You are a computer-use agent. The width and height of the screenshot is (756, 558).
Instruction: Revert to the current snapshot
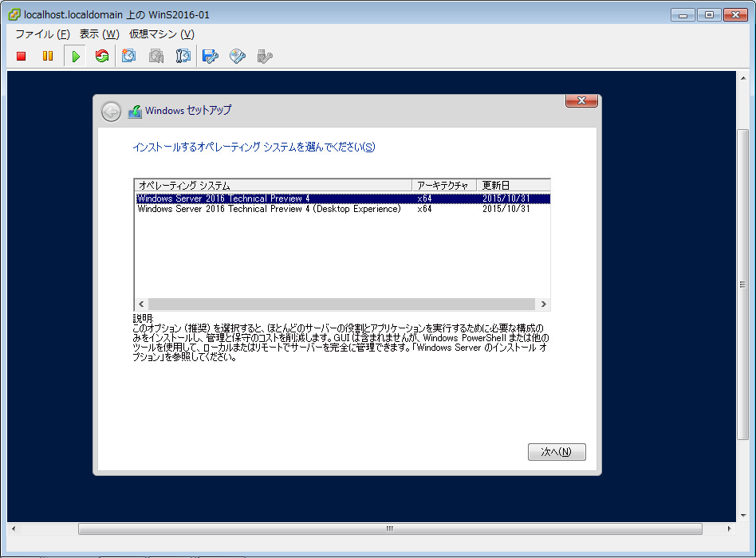click(156, 56)
